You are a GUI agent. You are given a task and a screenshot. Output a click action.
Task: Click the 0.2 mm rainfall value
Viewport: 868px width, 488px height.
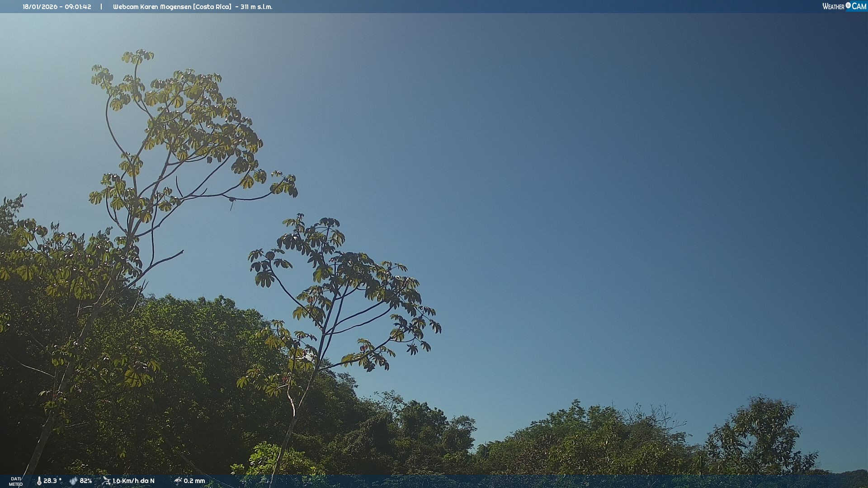coord(194,481)
